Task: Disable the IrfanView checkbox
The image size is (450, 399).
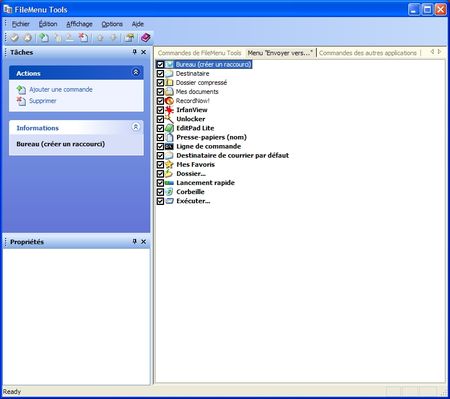Action: (160, 110)
